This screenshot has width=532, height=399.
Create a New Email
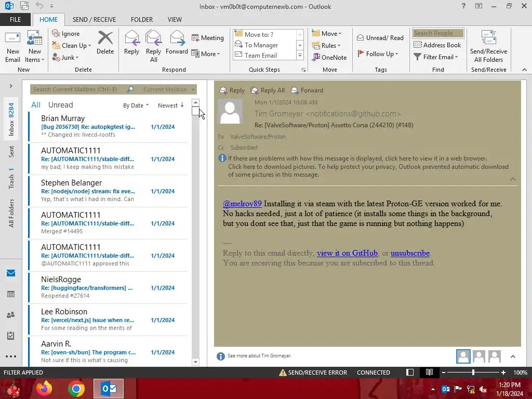[12, 46]
